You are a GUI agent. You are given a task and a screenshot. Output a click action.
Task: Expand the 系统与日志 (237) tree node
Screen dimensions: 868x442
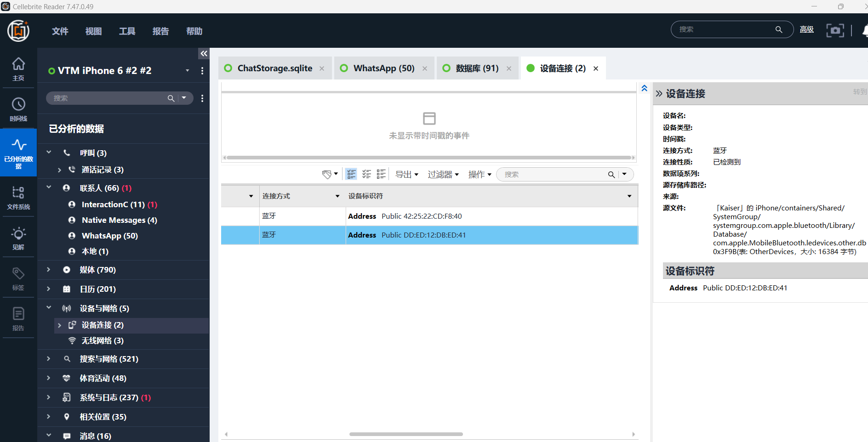point(49,397)
